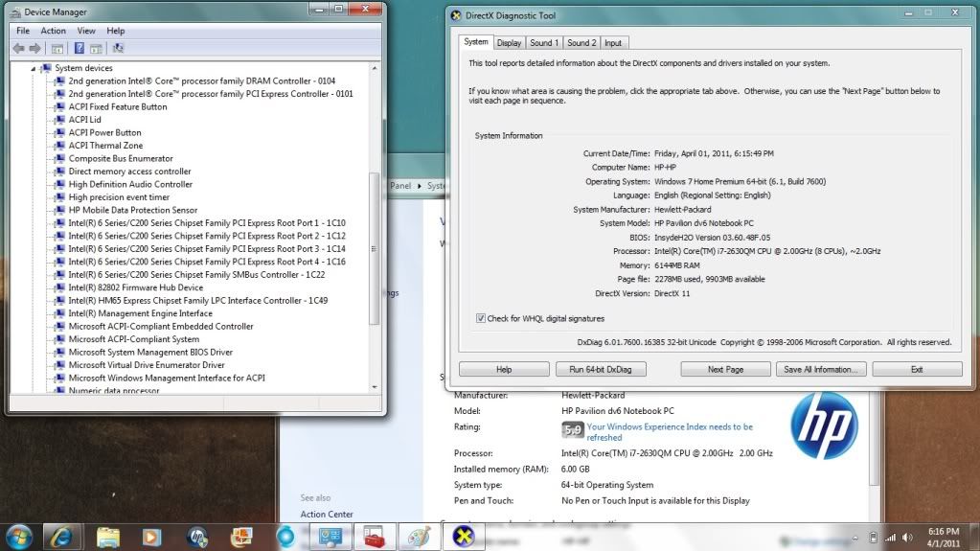Open the View menu in Device Manager
The image size is (980, 551).
click(86, 31)
